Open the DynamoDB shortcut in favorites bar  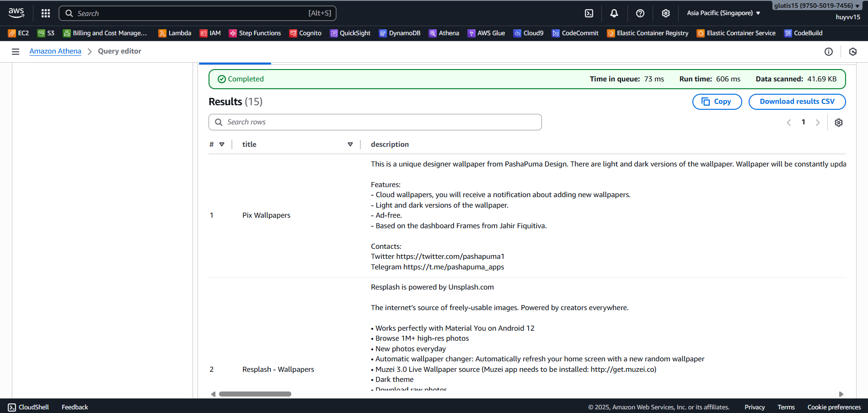400,33
